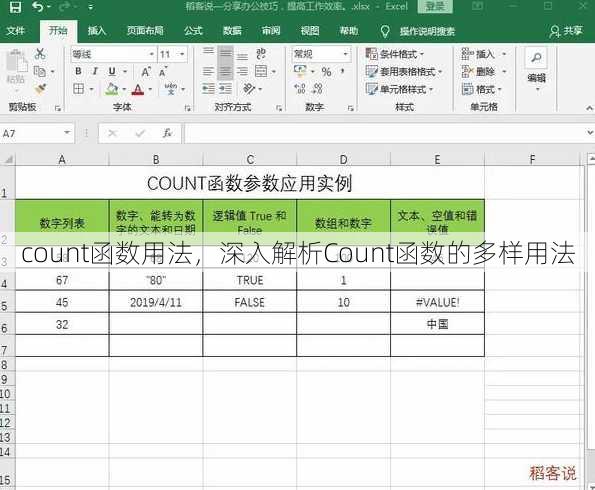Toggle Bold formatting

[x=78, y=71]
